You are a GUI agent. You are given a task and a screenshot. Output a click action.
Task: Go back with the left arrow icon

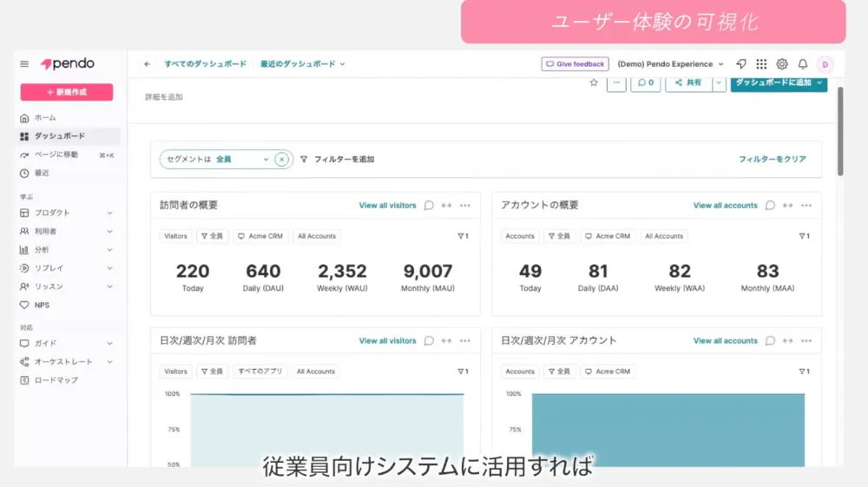pyautogui.click(x=147, y=64)
